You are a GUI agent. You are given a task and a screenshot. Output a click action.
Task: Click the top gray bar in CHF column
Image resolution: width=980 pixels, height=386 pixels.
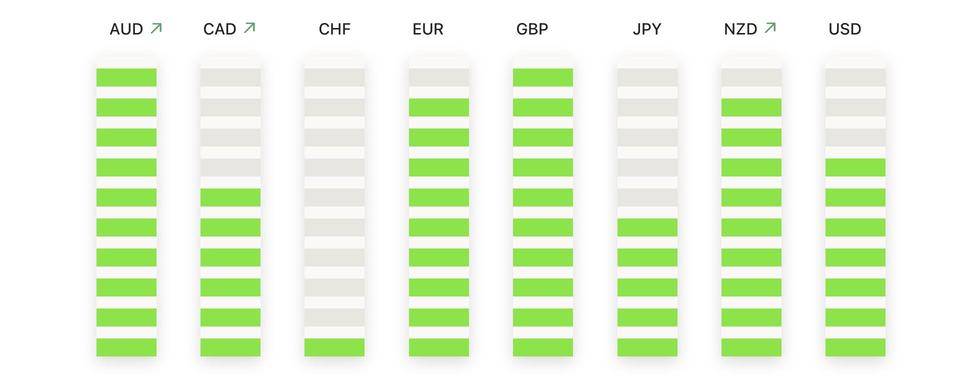(x=334, y=77)
